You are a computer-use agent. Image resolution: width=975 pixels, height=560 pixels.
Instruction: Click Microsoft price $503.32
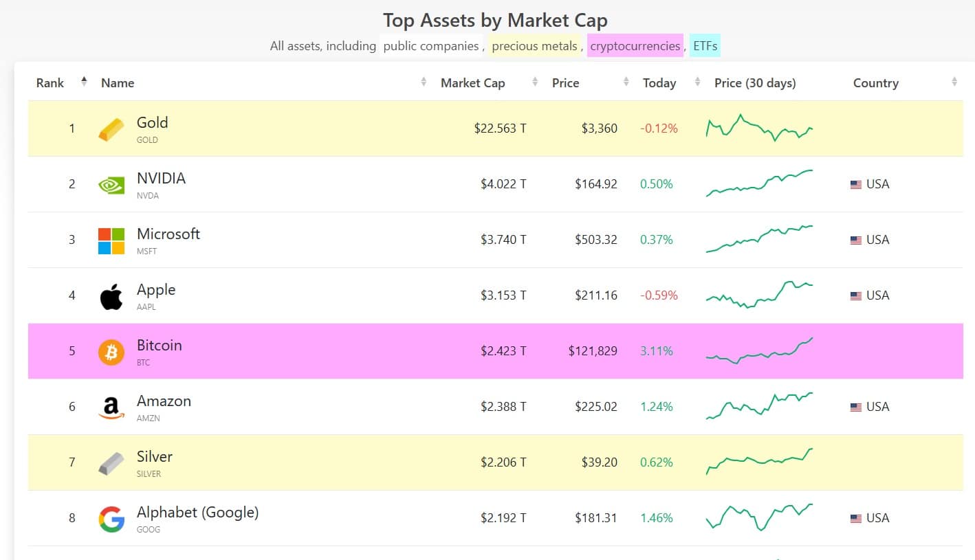(596, 240)
